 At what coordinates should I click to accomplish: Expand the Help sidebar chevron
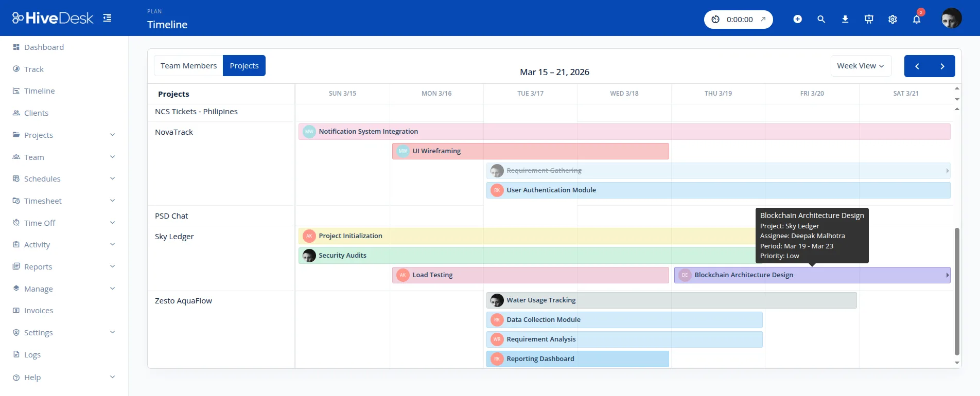112,377
